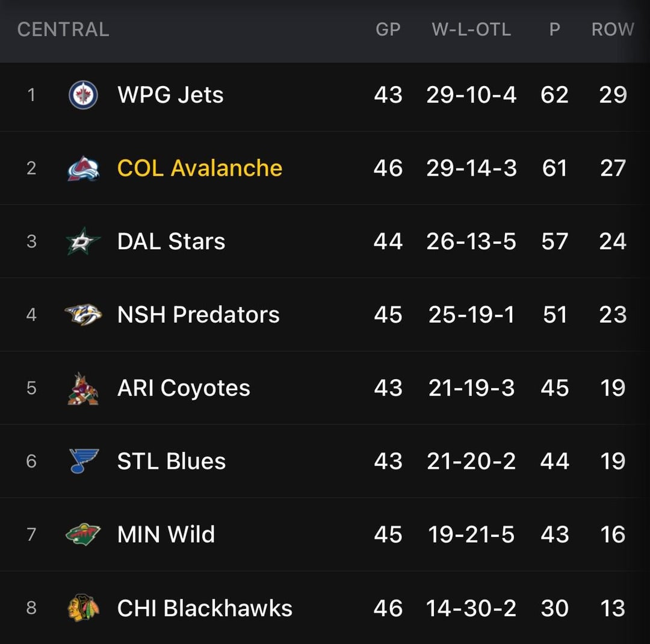Tap the Nashville Predators logo
The height and width of the screenshot is (644, 650).
pos(83,315)
